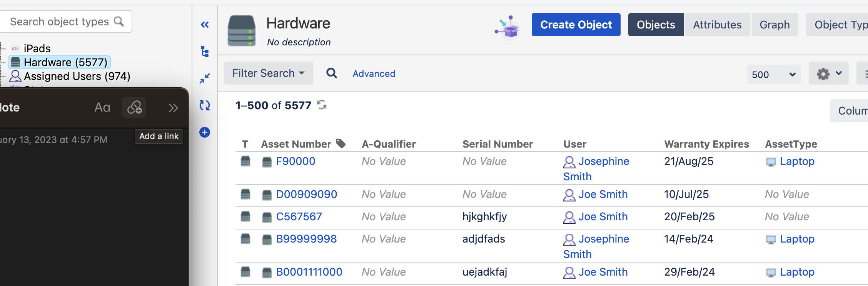Click the search icon in Search object types
868x286 pixels.
(x=119, y=22)
